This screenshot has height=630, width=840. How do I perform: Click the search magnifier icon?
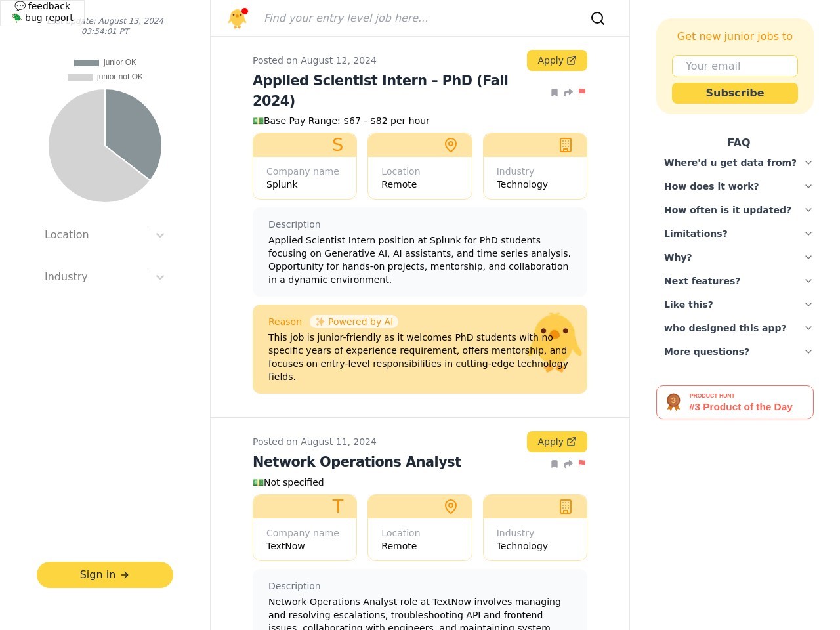pos(598,18)
